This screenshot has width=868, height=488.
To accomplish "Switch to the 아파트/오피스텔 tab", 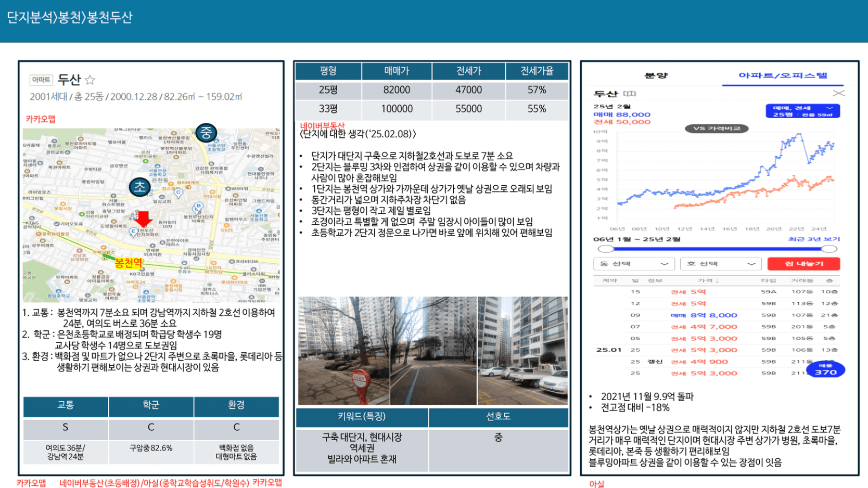I will 783,75.
